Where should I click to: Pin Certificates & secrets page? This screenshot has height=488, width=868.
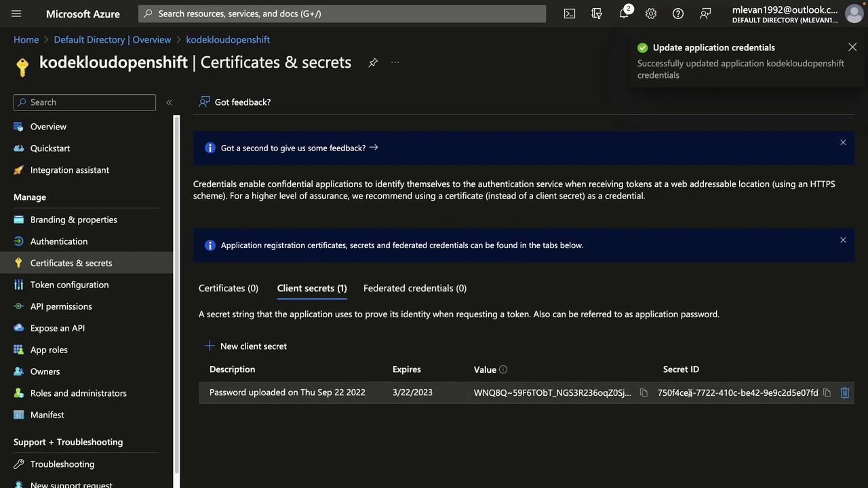tap(373, 62)
